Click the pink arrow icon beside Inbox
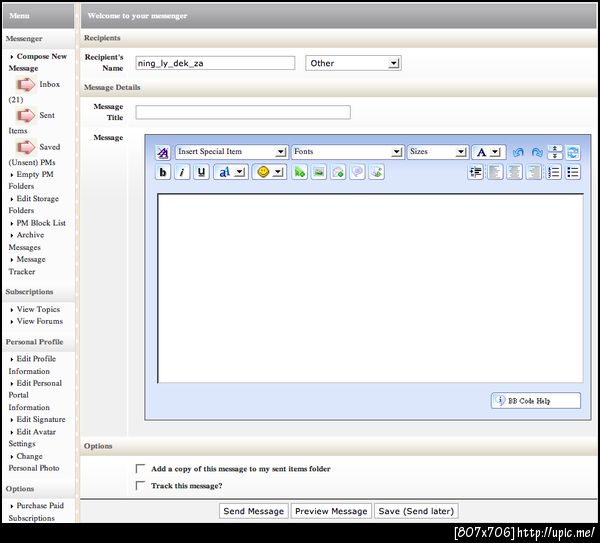The image size is (600, 543). tap(26, 84)
